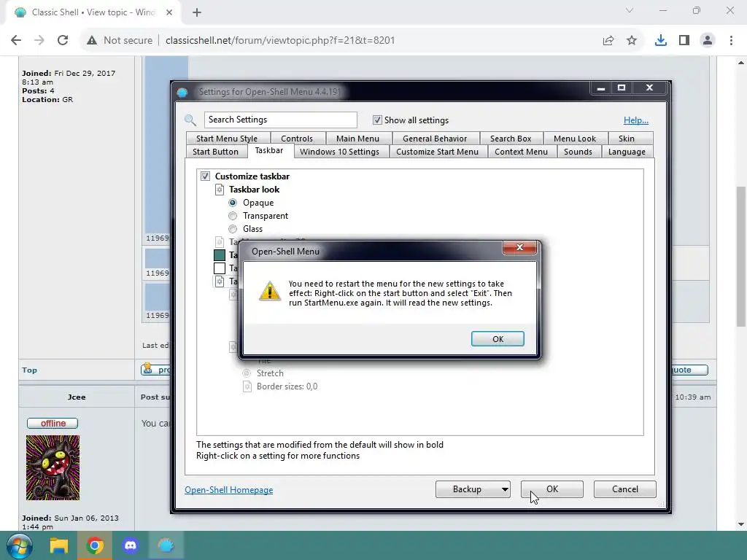747x560 pixels.
Task: Click the Search Settings input field
Action: pyautogui.click(x=281, y=120)
